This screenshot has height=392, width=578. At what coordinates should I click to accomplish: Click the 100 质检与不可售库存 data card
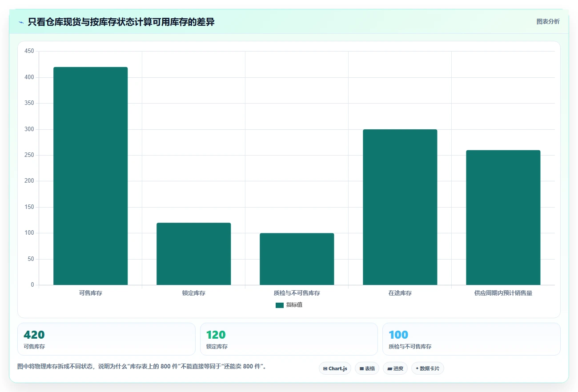pos(471,339)
